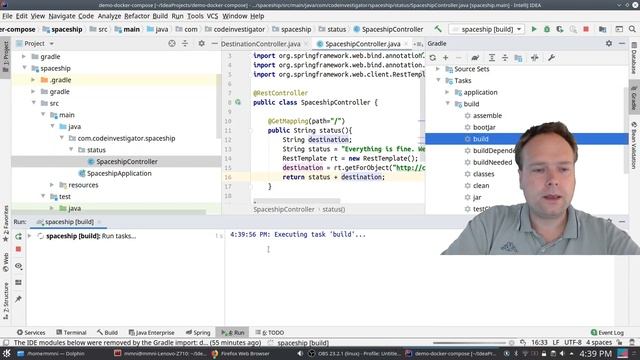Start debugging with the bug icon
640x360 pixels.
pos(547,29)
